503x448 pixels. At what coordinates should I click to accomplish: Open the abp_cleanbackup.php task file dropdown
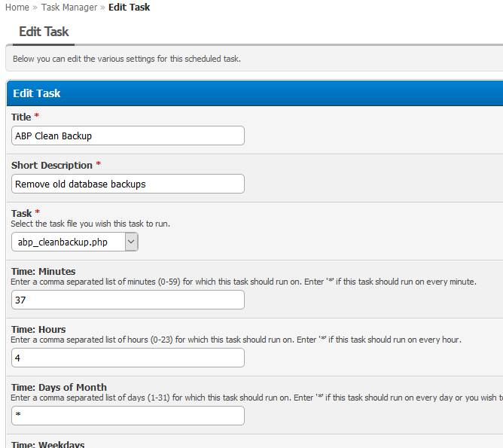pos(75,242)
